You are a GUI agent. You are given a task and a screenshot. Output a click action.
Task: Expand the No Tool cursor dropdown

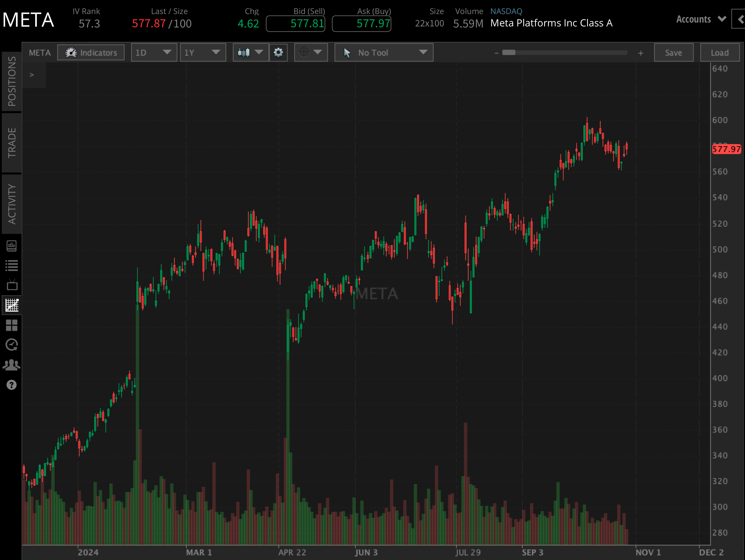384,53
